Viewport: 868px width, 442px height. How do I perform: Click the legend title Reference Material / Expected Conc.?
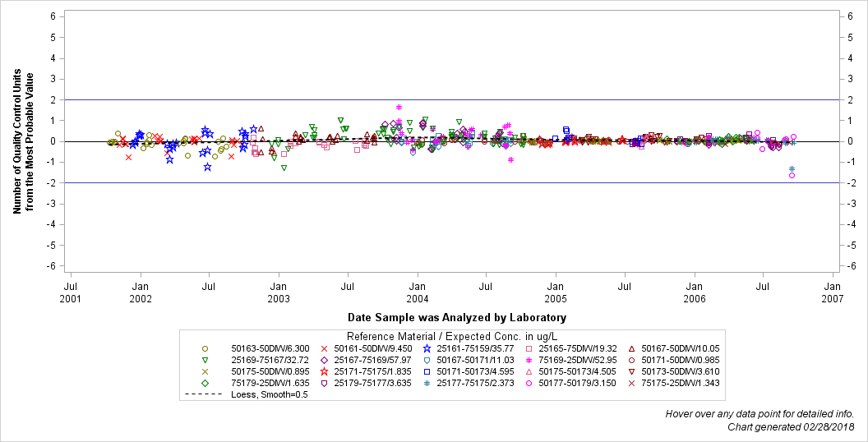(x=452, y=336)
